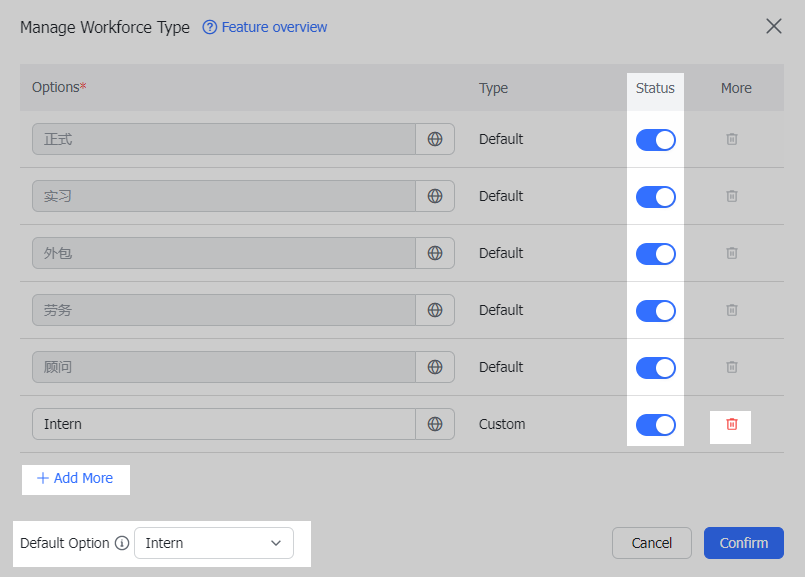This screenshot has height=577, width=805.
Task: Open the Default Option dropdown
Action: (214, 543)
